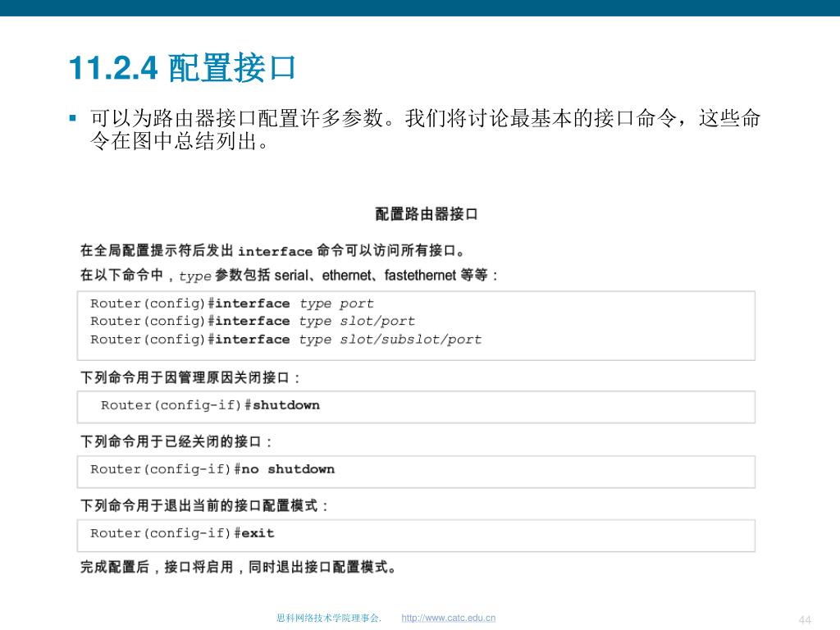The image size is (840, 630).
Task: Click the Router(config-if)#exit command
Action: 182,533
